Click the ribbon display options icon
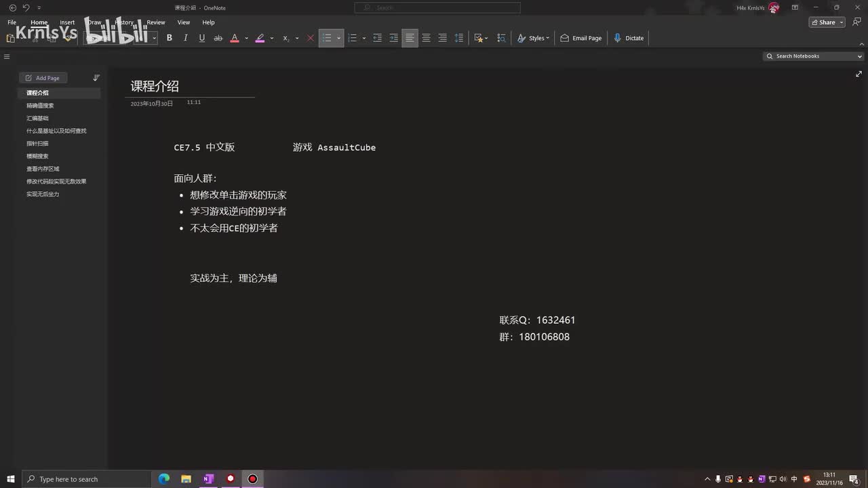Image resolution: width=868 pixels, height=488 pixels. [795, 7]
